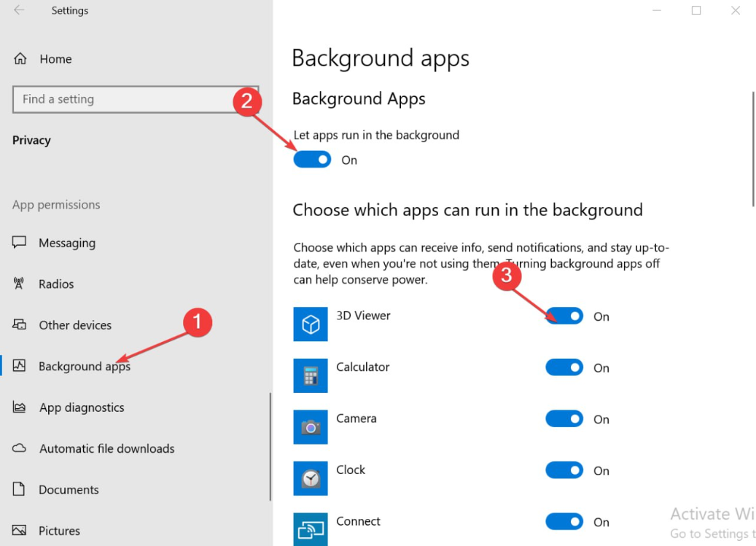Toggle Camera background permission off
This screenshot has width=756, height=546.
564,419
